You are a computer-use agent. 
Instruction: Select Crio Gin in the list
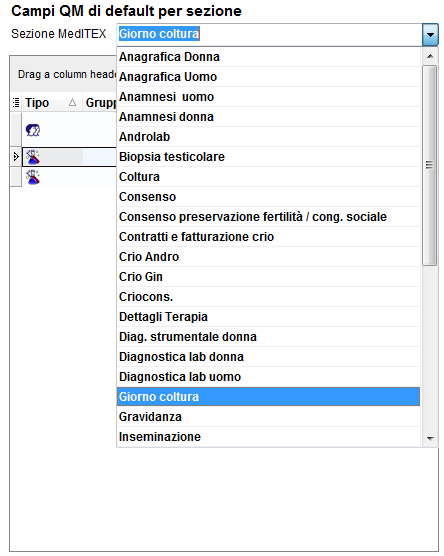268,277
